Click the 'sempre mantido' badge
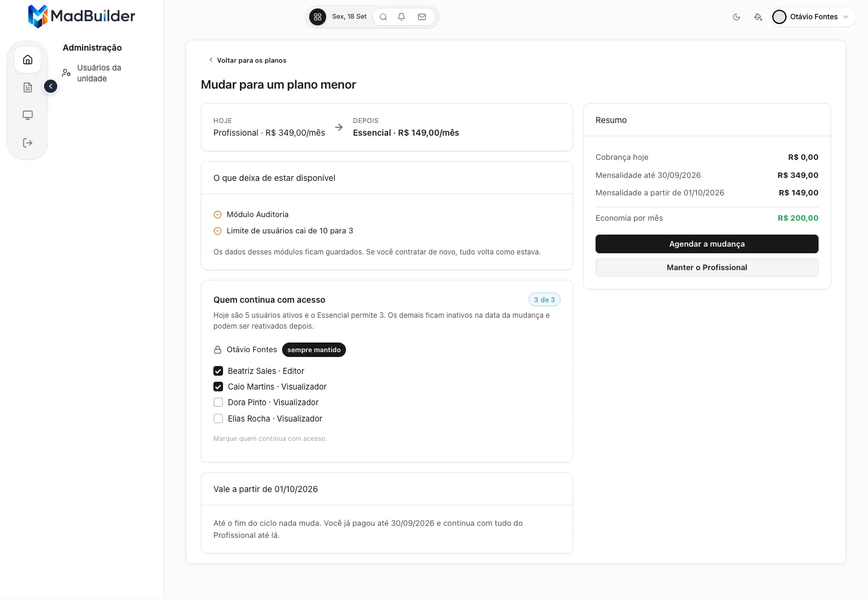This screenshot has height=600, width=868. point(314,350)
